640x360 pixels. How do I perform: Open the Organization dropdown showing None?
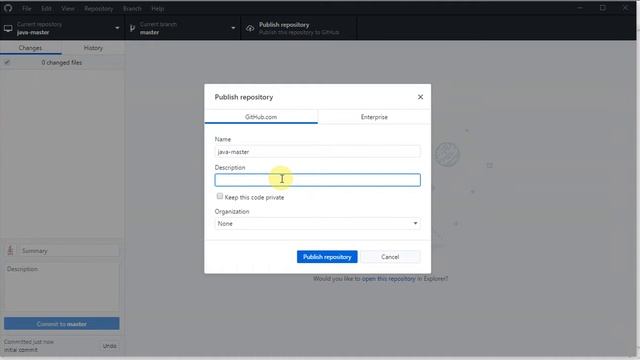tap(317, 223)
